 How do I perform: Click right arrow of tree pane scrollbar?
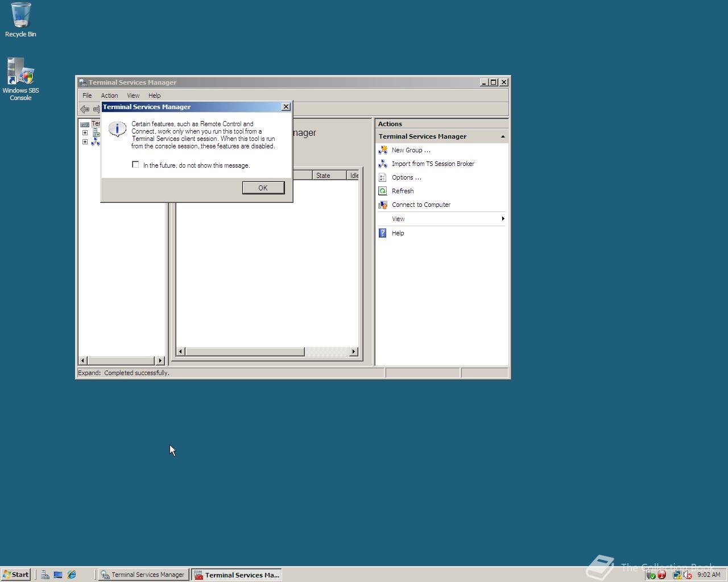[x=160, y=360]
